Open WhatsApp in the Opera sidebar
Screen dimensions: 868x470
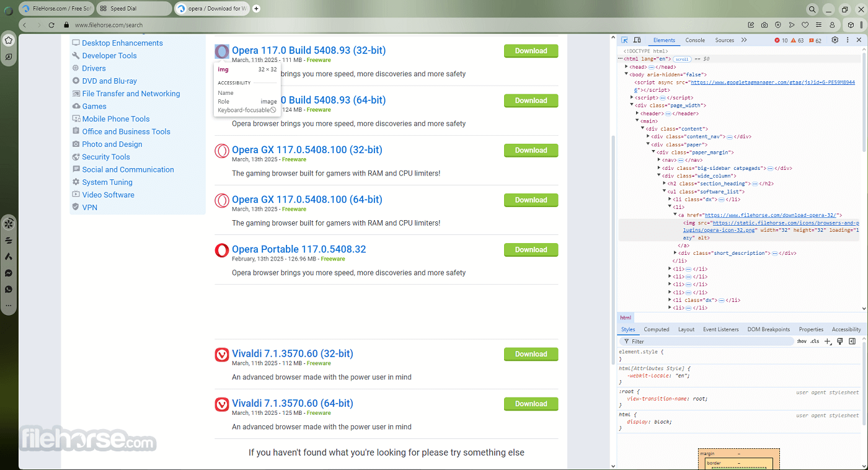(x=9, y=289)
